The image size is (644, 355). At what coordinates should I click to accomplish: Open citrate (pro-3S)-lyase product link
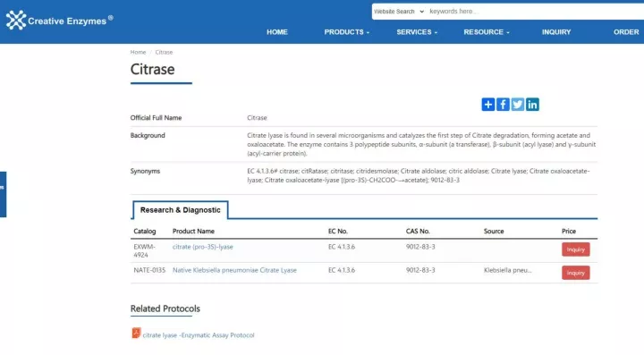[202, 247]
